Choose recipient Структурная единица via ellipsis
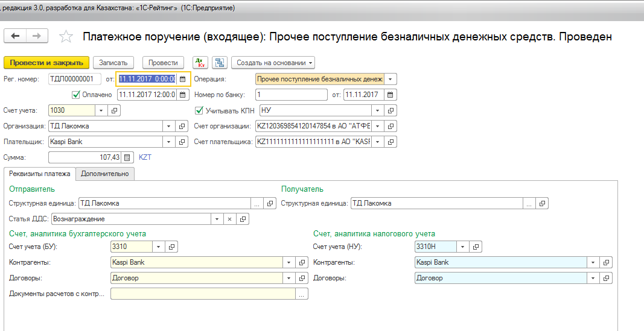 click(x=529, y=203)
